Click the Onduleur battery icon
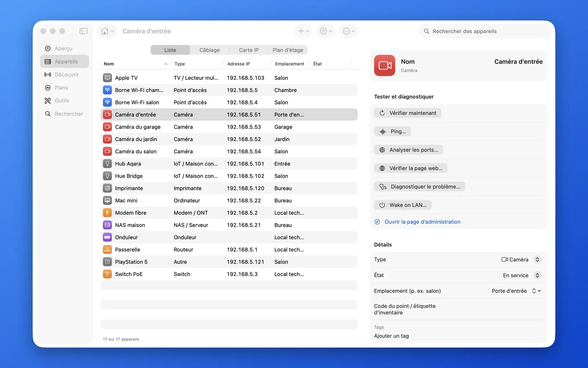This screenshot has height=368, width=588. [107, 237]
